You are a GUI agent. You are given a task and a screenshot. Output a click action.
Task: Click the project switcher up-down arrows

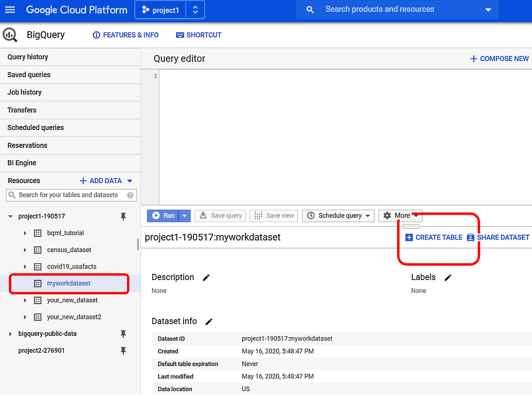[195, 10]
